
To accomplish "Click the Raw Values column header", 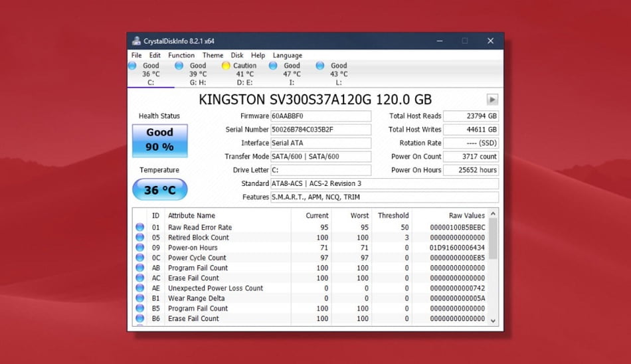I will [467, 215].
